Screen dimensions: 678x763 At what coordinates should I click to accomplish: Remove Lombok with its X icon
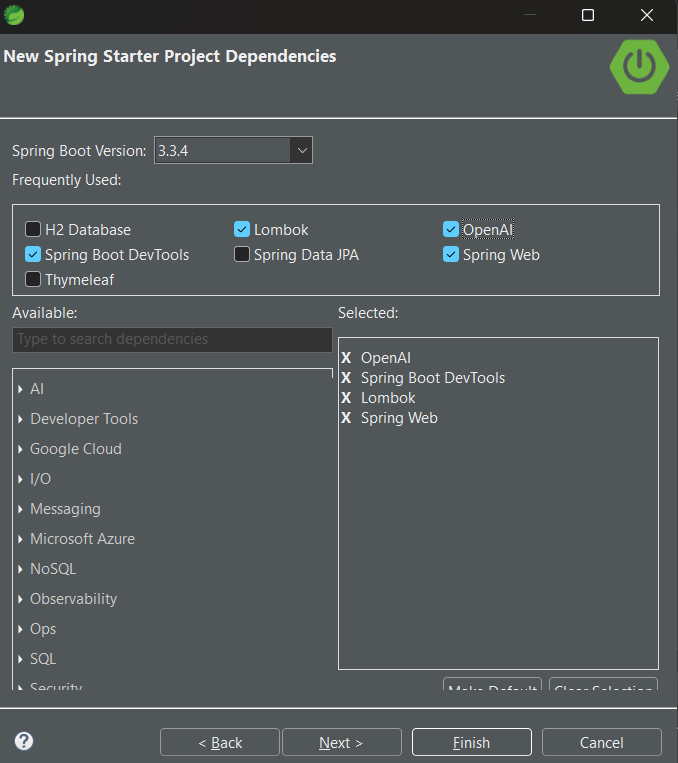(x=346, y=398)
